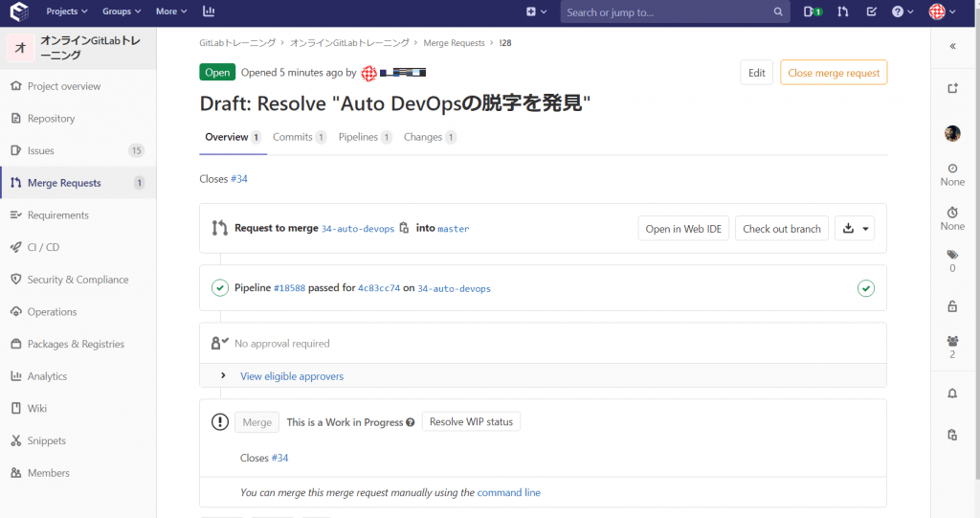Go to Project overview
The image size is (980, 518).
point(64,86)
